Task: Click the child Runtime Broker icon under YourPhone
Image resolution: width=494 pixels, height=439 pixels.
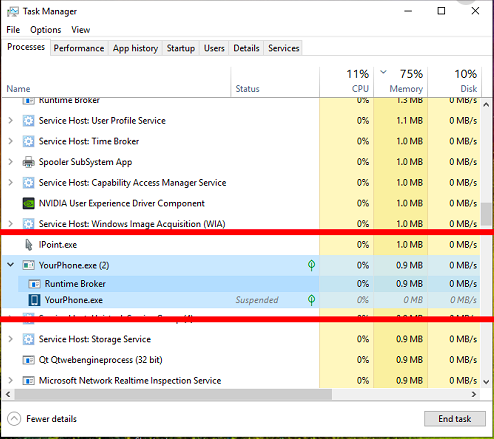Action: click(34, 284)
